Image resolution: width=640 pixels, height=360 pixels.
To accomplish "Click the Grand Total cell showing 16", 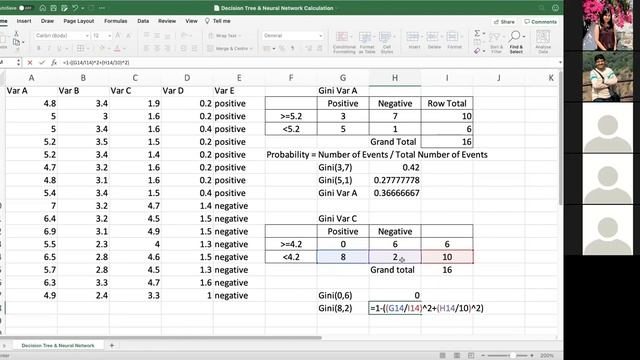I will (x=447, y=142).
